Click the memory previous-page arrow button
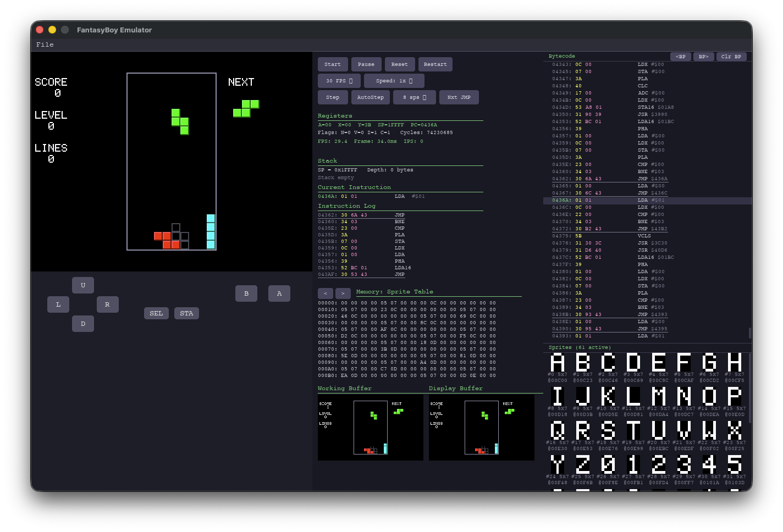Viewport: 783px width, 532px height. point(326,293)
